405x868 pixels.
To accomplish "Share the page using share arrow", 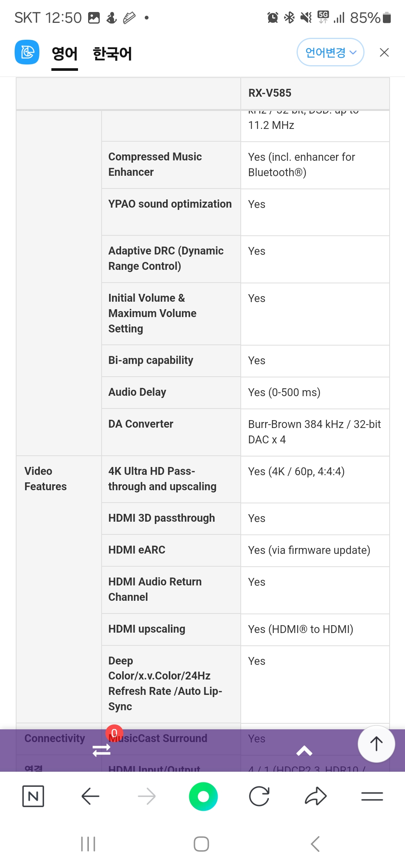I will pos(316,796).
